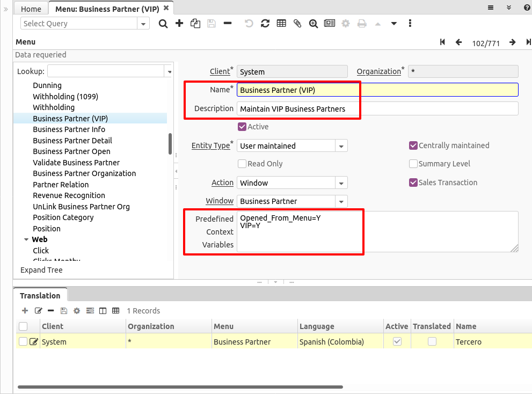The image size is (532, 394).
Task: Select Business Partner Info in tree
Action: pos(69,129)
